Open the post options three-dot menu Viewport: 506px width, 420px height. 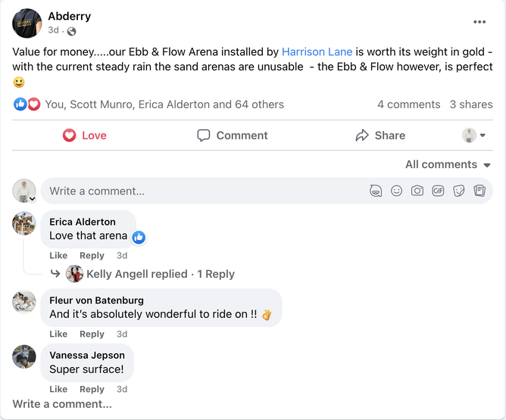pyautogui.click(x=479, y=22)
